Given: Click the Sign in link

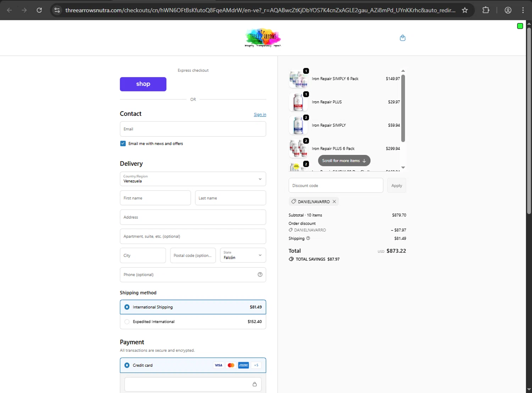Looking at the screenshot, I should pos(260,114).
